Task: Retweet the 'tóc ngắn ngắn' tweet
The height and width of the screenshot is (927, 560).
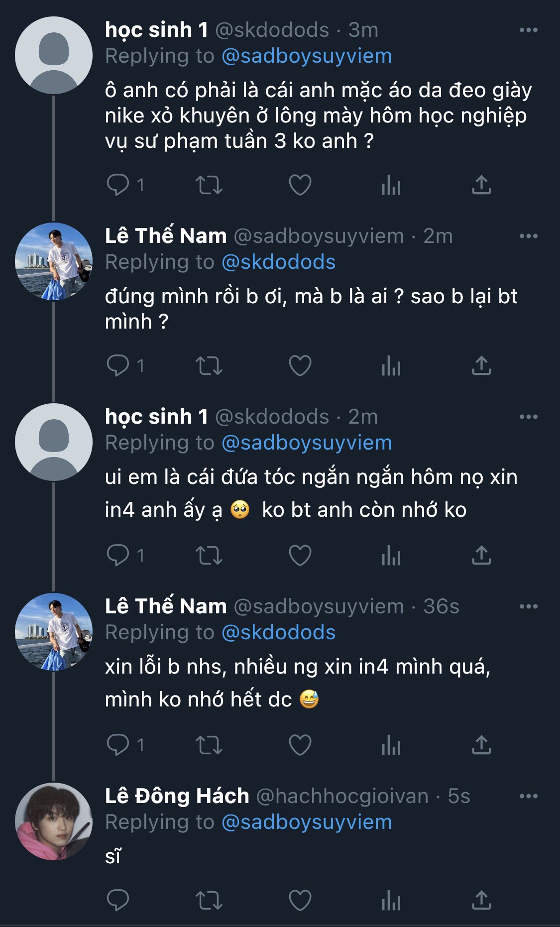Action: click(209, 556)
